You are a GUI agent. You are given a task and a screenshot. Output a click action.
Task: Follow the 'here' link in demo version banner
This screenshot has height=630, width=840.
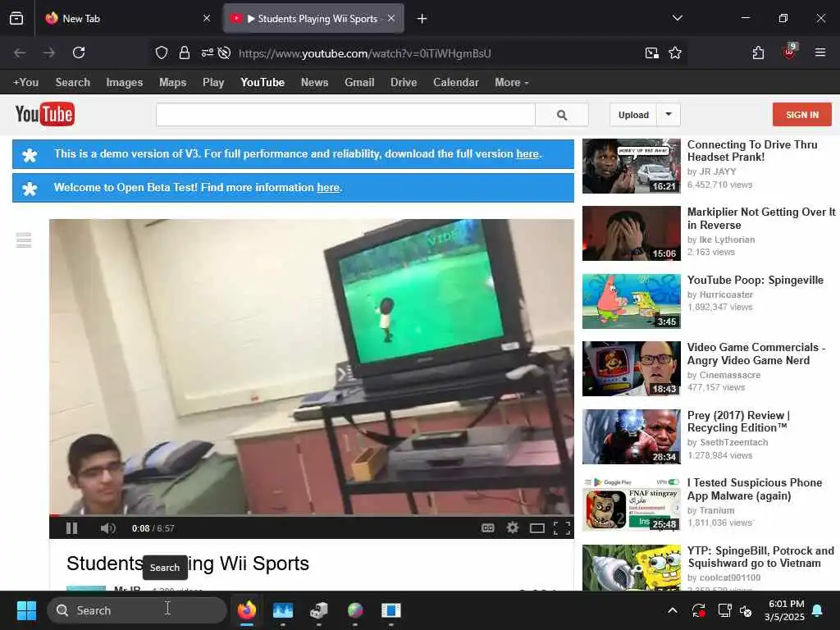(x=527, y=153)
